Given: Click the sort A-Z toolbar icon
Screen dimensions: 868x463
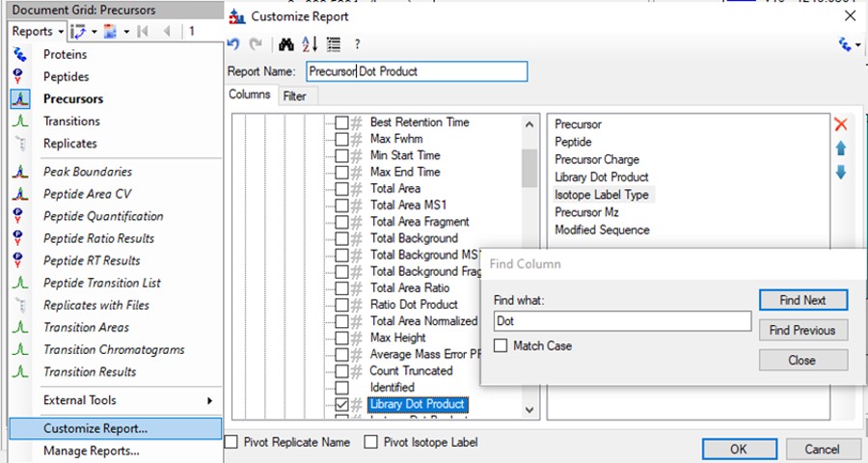Looking at the screenshot, I should coord(310,44).
